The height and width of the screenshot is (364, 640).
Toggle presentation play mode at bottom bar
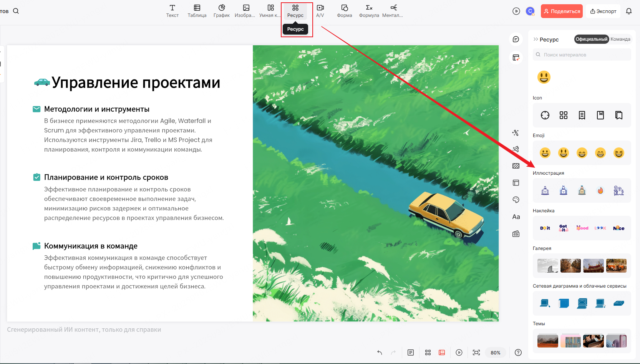(459, 352)
